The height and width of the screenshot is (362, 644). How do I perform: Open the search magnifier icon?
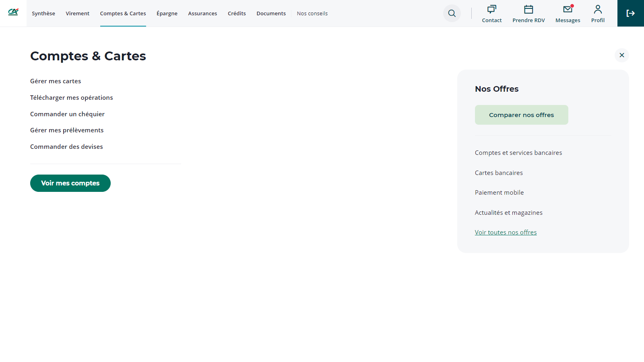(452, 13)
